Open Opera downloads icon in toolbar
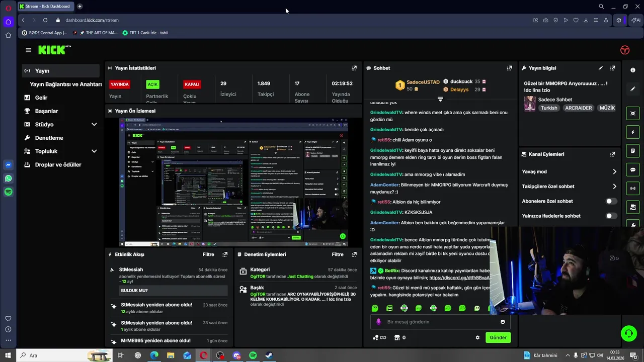This screenshot has height=362, width=644. pos(586,20)
